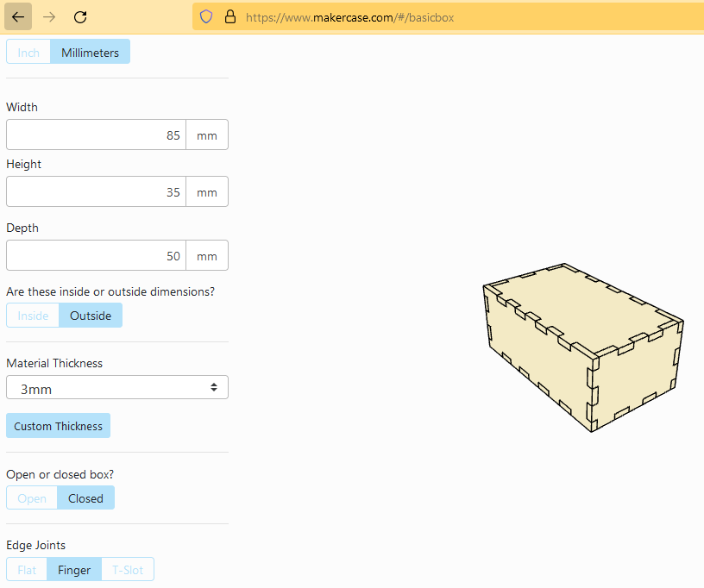The height and width of the screenshot is (588, 704).
Task: Click the 'Edge Joints' label
Action: pos(36,546)
